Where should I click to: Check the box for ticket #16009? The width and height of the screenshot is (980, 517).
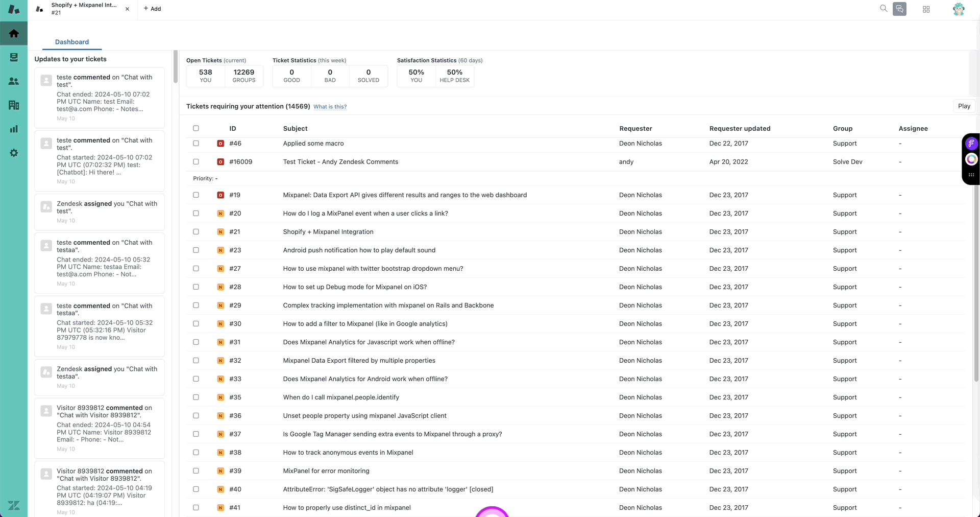(x=196, y=162)
